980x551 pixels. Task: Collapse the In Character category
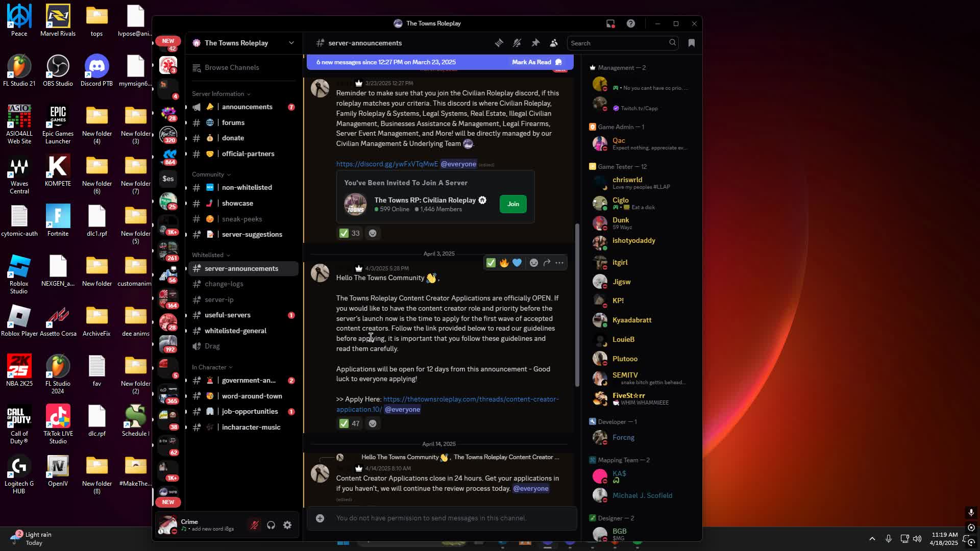click(x=212, y=367)
